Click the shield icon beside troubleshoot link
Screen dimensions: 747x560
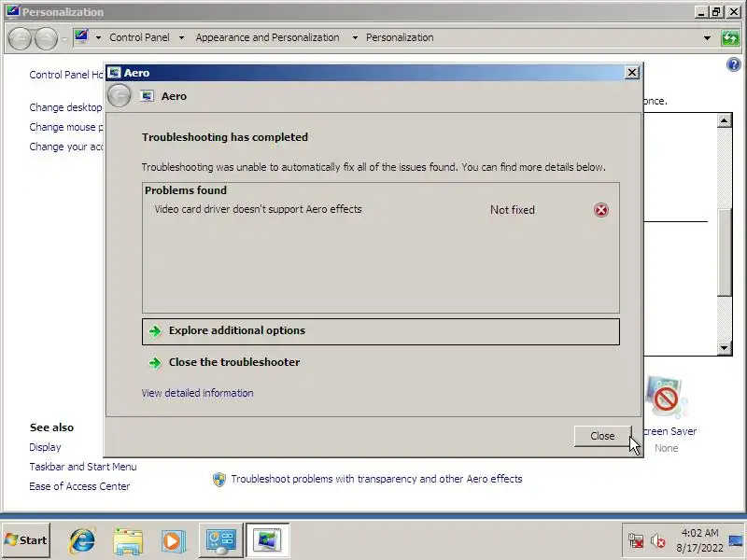pyautogui.click(x=219, y=480)
